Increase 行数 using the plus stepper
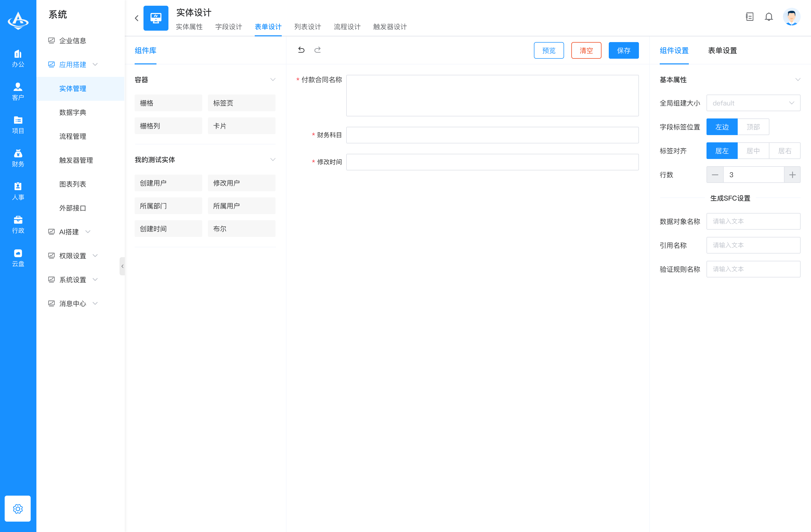Image resolution: width=811 pixels, height=532 pixels. 792,174
